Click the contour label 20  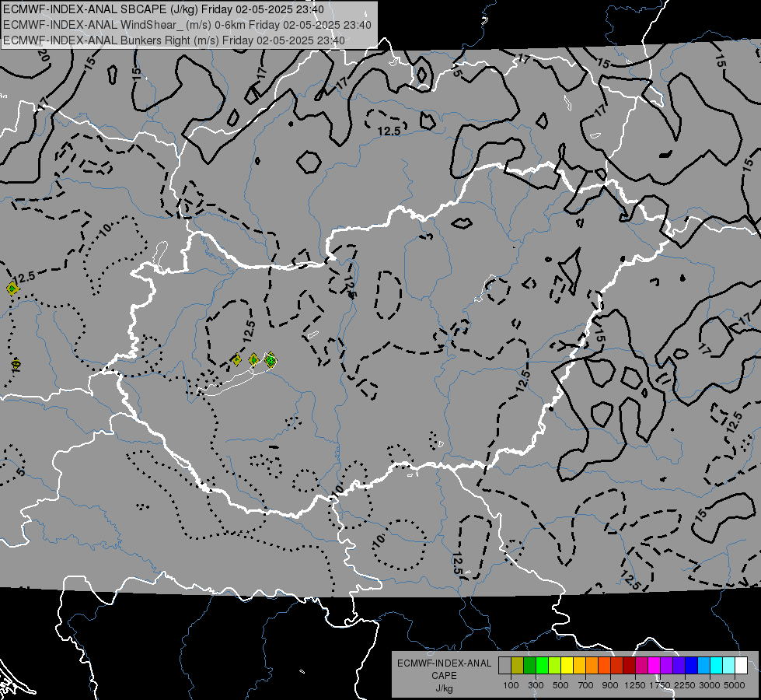coord(44,56)
